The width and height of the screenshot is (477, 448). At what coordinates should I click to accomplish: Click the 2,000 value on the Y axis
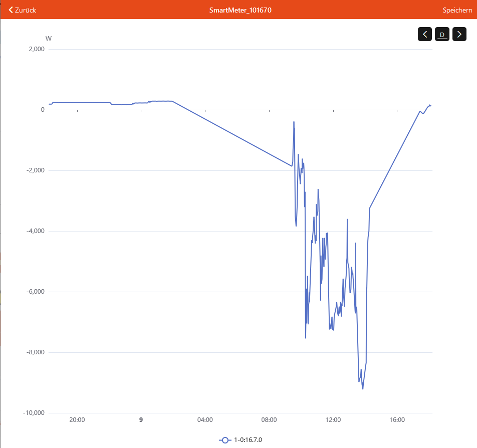(x=36, y=49)
